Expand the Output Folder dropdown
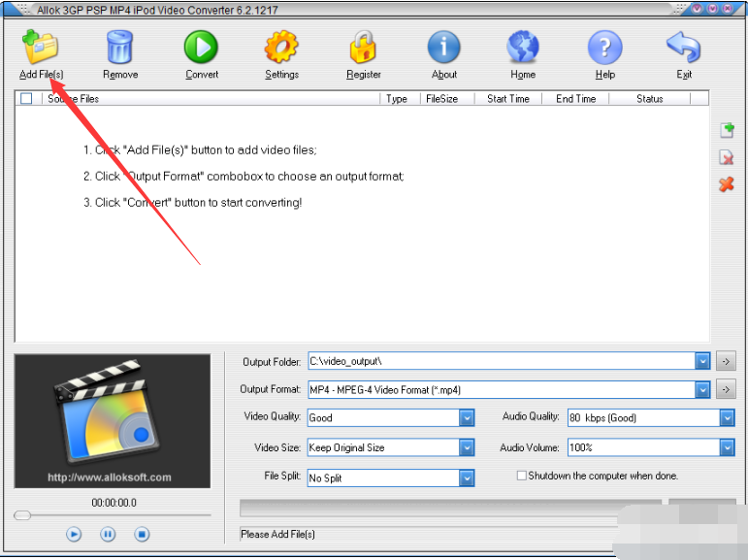The image size is (748, 560). tap(702, 361)
